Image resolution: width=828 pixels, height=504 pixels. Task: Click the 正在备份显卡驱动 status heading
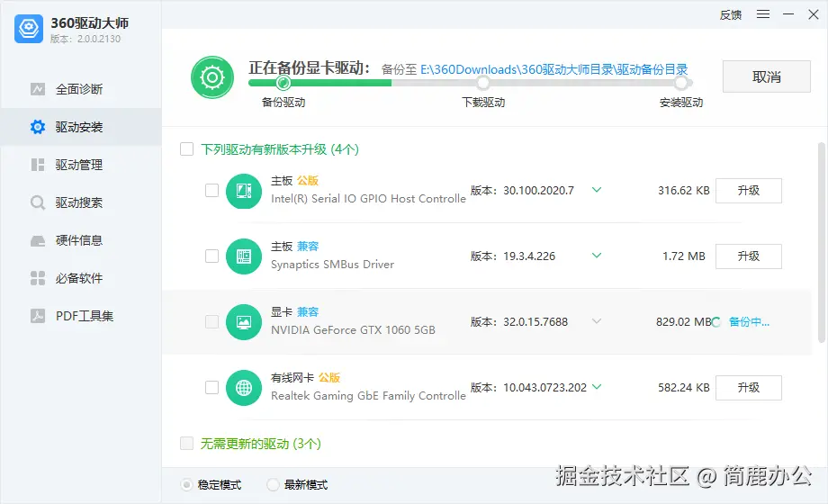309,67
